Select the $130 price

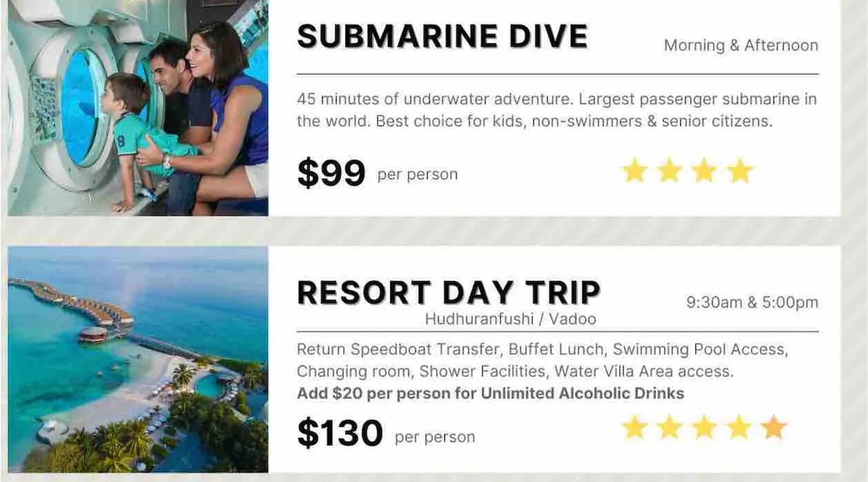tap(340, 433)
